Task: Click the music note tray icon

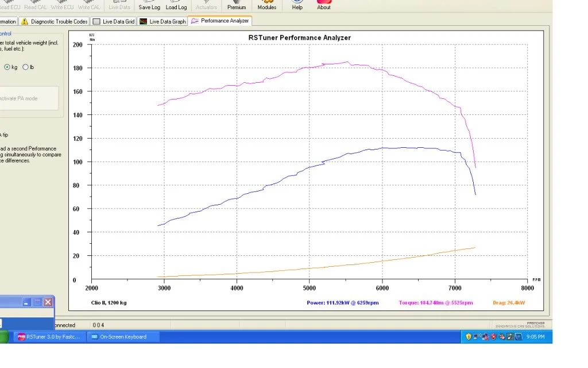Action: (x=510, y=337)
